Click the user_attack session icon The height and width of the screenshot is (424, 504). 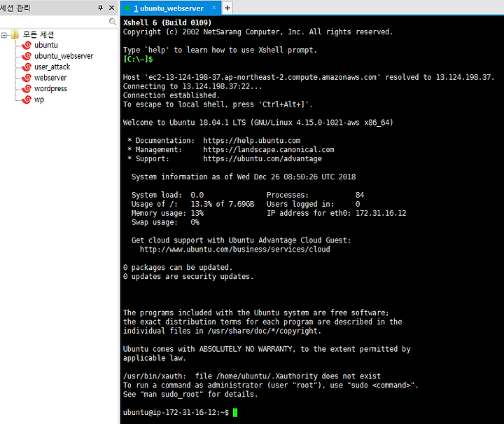(27, 67)
